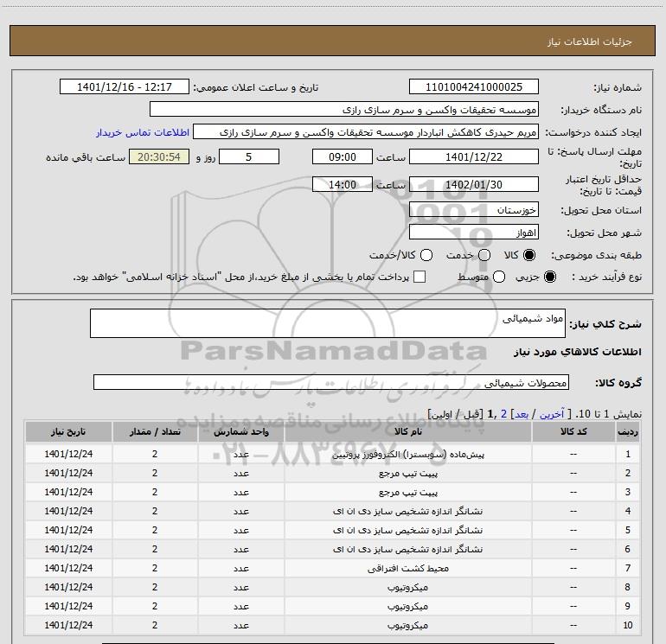
Task: Click the response deadline date 1401/12/22
Action: pos(474,156)
